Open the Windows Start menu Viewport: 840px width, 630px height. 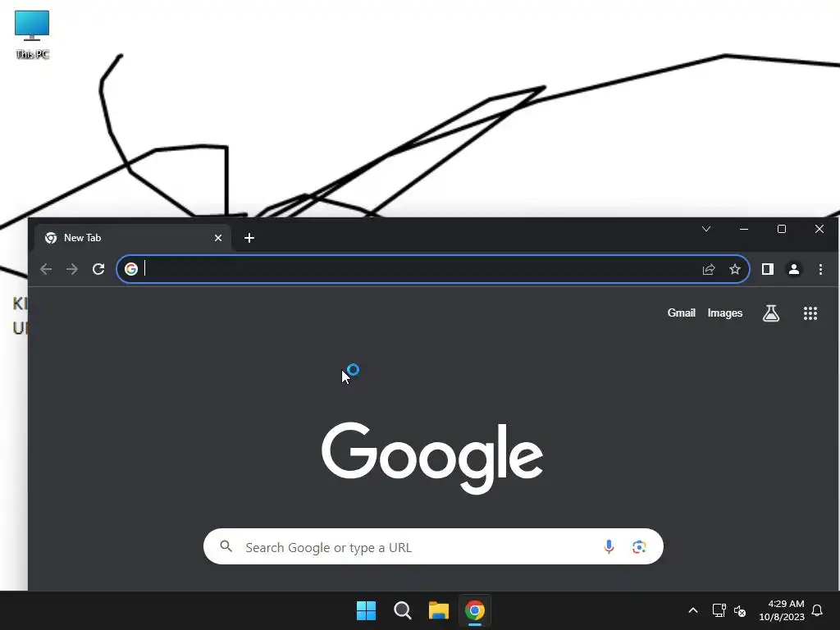(x=367, y=610)
